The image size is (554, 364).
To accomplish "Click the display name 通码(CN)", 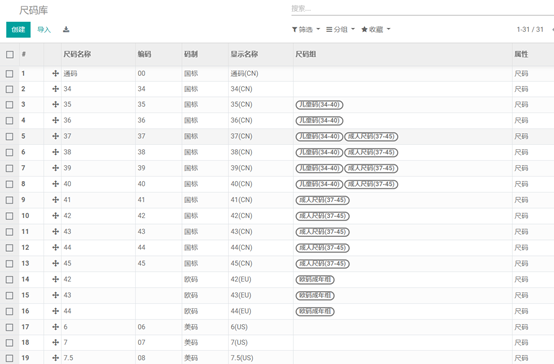I will click(x=244, y=74).
